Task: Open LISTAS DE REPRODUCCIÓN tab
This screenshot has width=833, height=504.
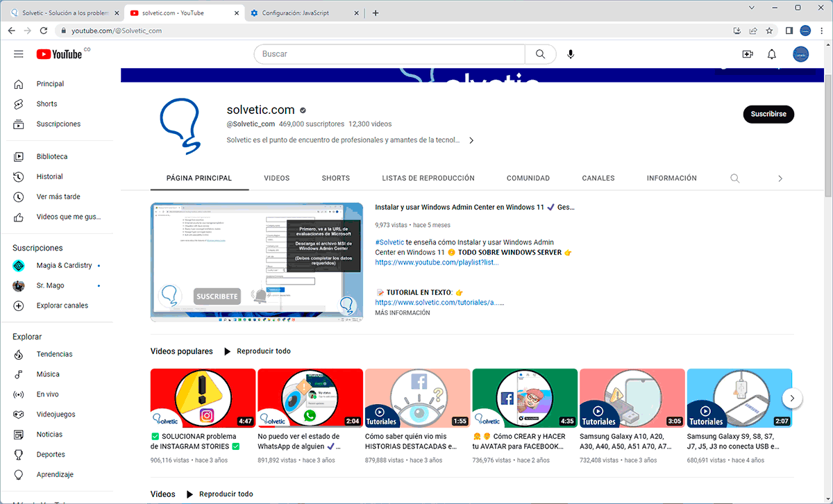Action: click(x=428, y=178)
